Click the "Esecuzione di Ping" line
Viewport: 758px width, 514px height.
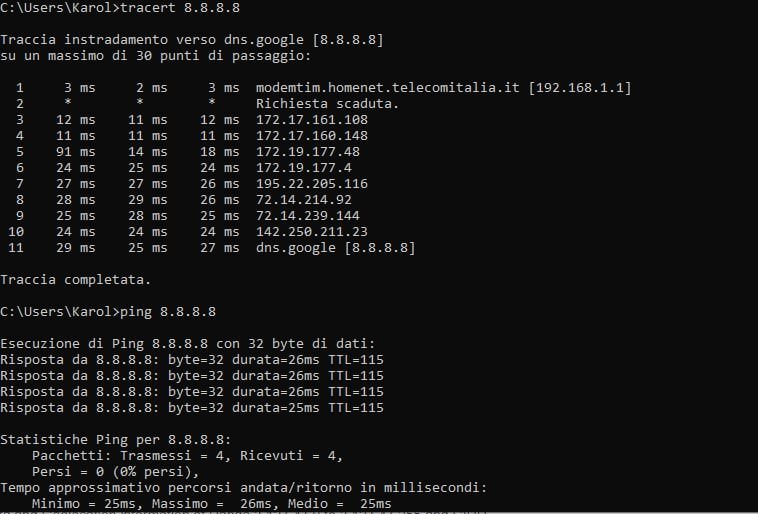[x=187, y=343]
